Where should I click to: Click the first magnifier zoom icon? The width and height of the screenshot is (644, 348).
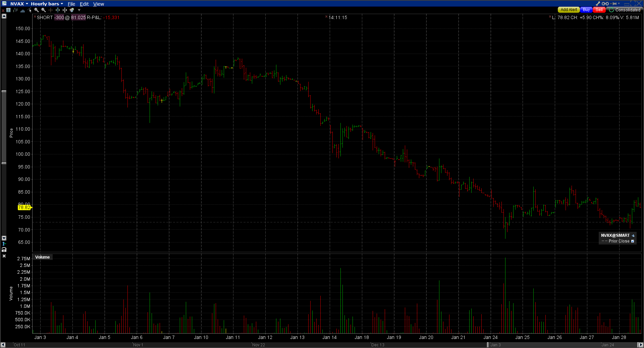pos(37,10)
